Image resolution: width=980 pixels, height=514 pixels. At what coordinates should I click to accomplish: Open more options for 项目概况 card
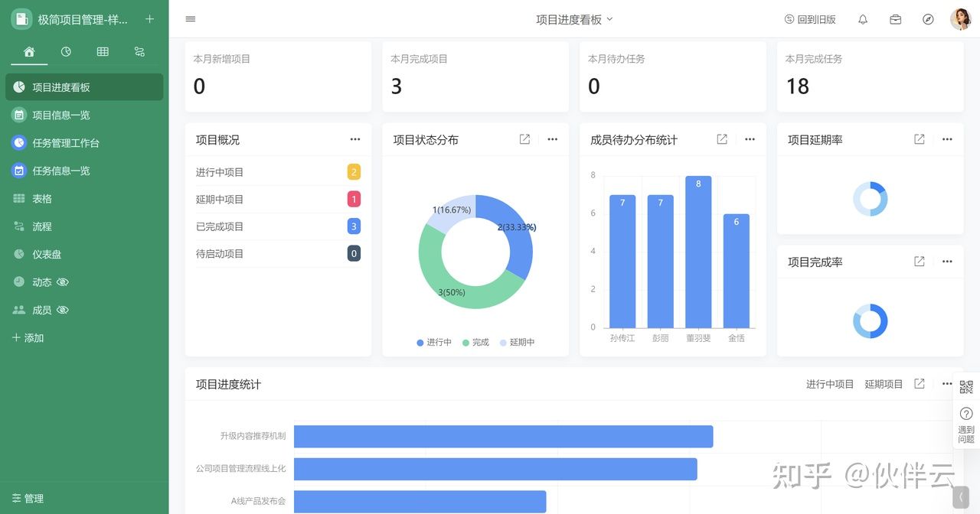tap(355, 139)
